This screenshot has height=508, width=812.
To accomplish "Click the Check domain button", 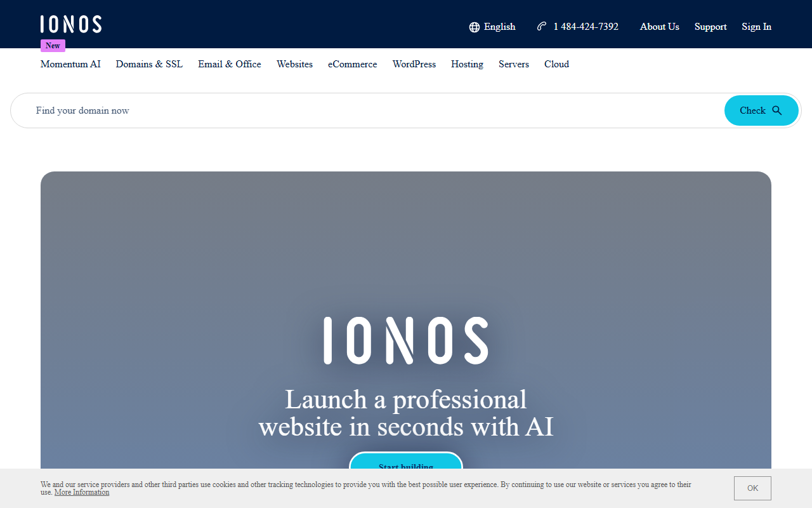I will click(x=761, y=110).
